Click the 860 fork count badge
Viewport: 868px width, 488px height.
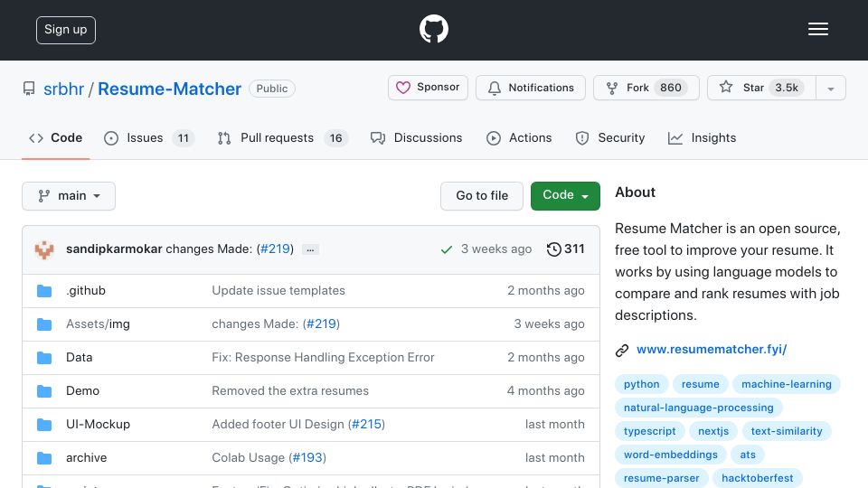click(x=670, y=88)
